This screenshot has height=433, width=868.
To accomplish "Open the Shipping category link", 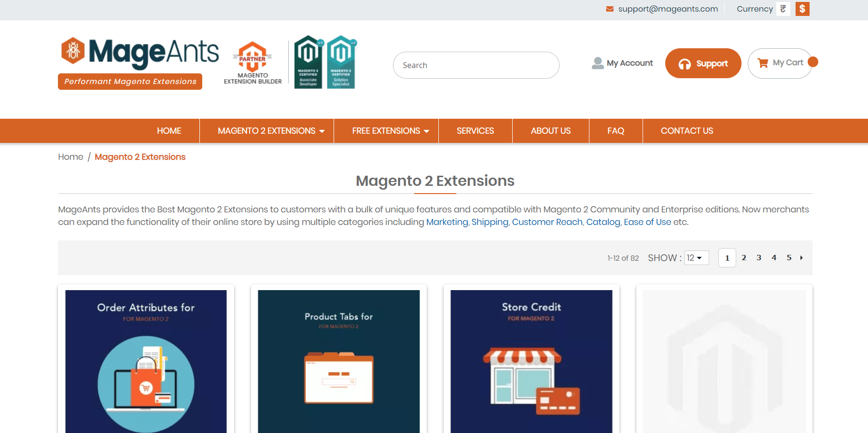I will coord(490,222).
